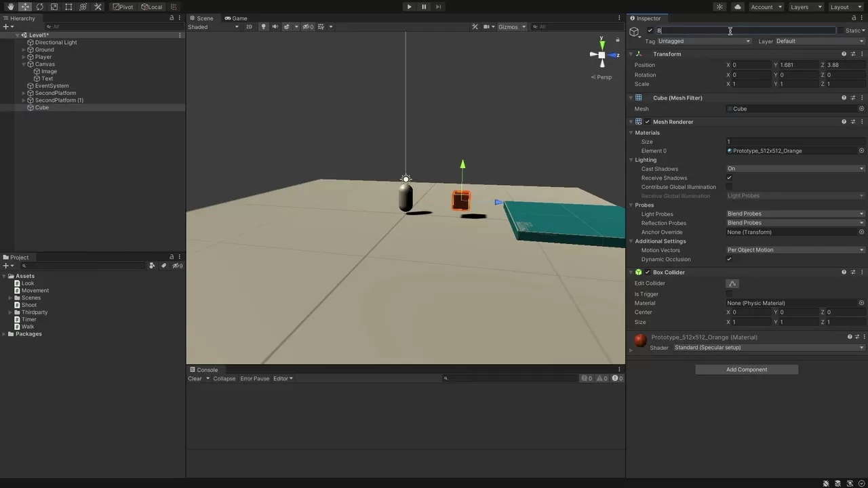Disable the Mesh Renderer component checkbox

(647, 121)
